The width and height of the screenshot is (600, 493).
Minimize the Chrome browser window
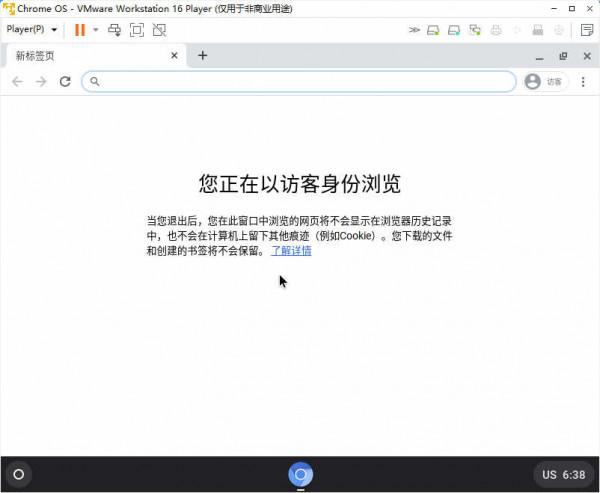pyautogui.click(x=540, y=57)
